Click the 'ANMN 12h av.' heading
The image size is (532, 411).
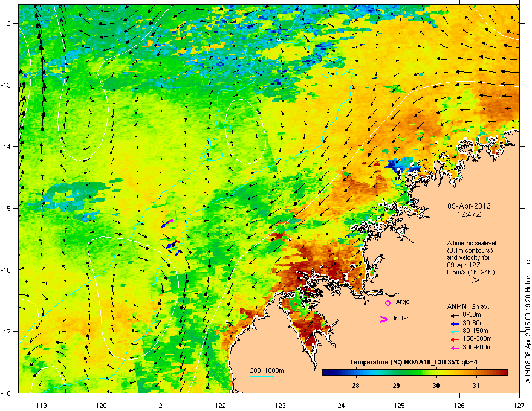[x=468, y=306]
